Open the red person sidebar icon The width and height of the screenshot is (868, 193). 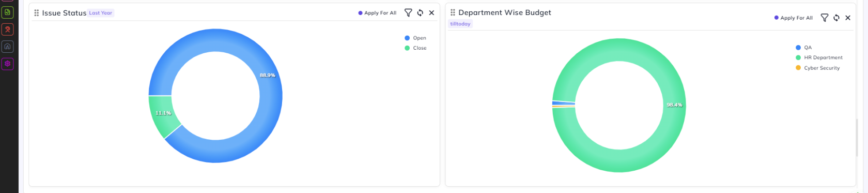click(x=7, y=29)
